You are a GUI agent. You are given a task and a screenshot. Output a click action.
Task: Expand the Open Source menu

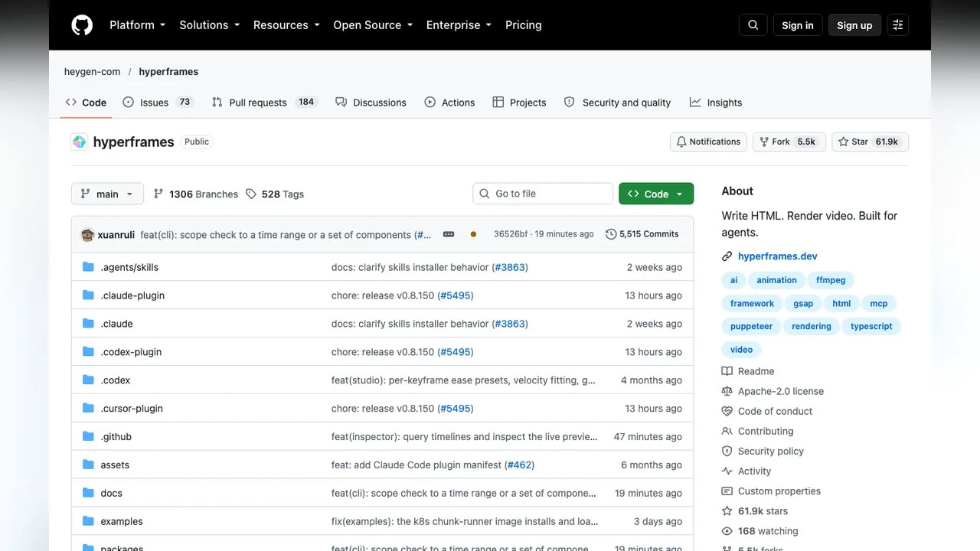point(373,25)
